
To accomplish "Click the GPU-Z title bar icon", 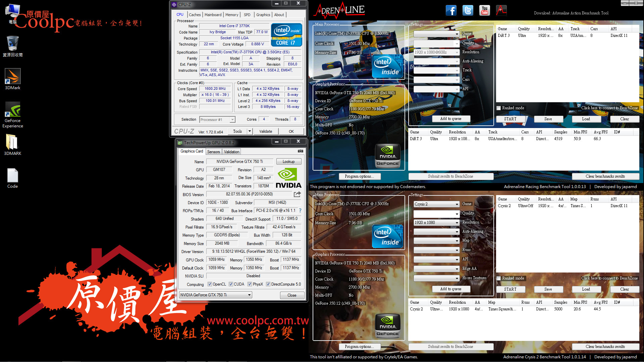I will (x=180, y=142).
